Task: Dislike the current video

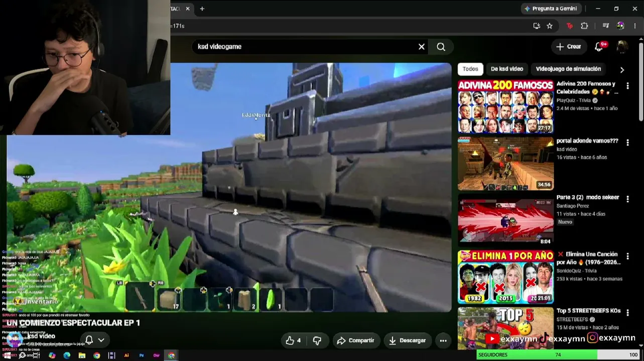Action: coord(317,340)
